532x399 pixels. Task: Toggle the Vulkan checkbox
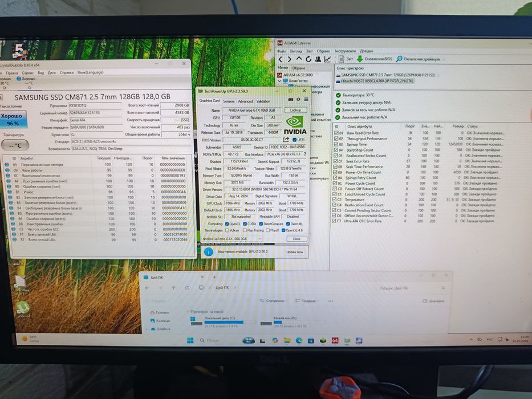(x=227, y=230)
